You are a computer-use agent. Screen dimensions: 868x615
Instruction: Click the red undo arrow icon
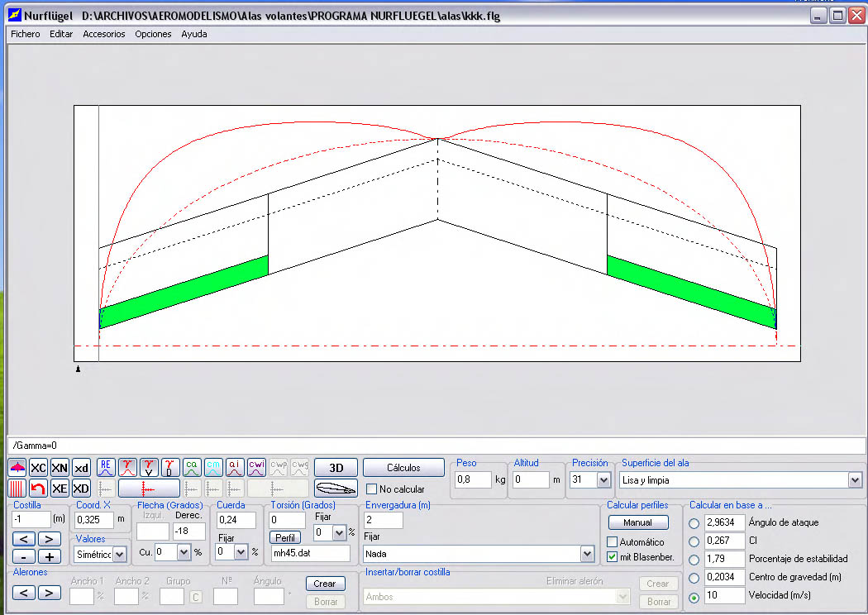tap(38, 488)
